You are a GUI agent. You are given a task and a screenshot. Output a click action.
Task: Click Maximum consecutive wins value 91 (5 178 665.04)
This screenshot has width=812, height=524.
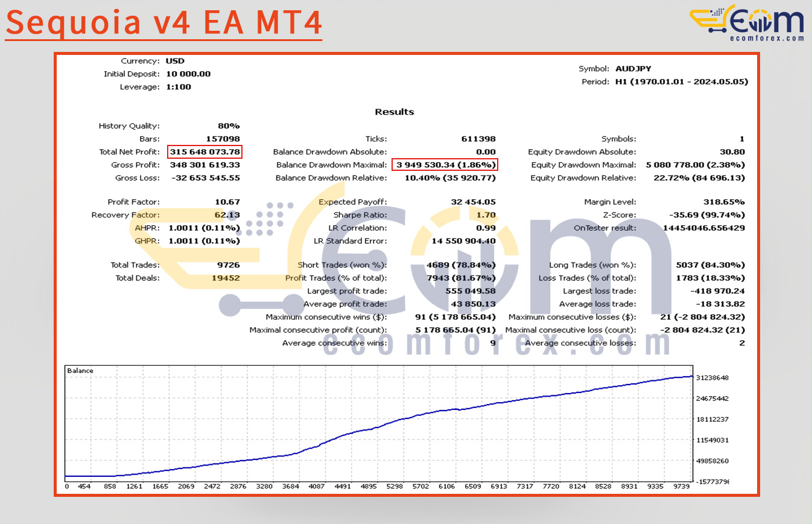(x=455, y=317)
